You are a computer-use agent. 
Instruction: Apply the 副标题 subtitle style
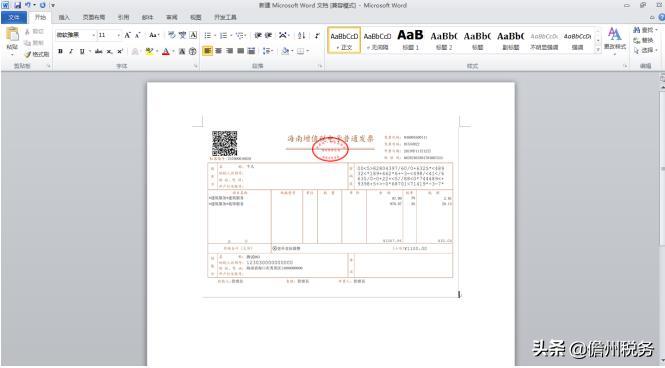click(x=511, y=39)
